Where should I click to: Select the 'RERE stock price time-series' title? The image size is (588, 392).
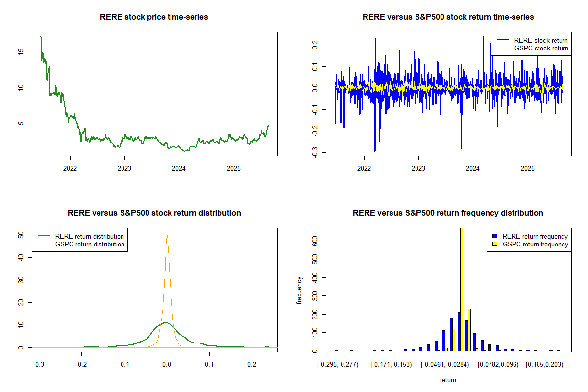(x=154, y=17)
